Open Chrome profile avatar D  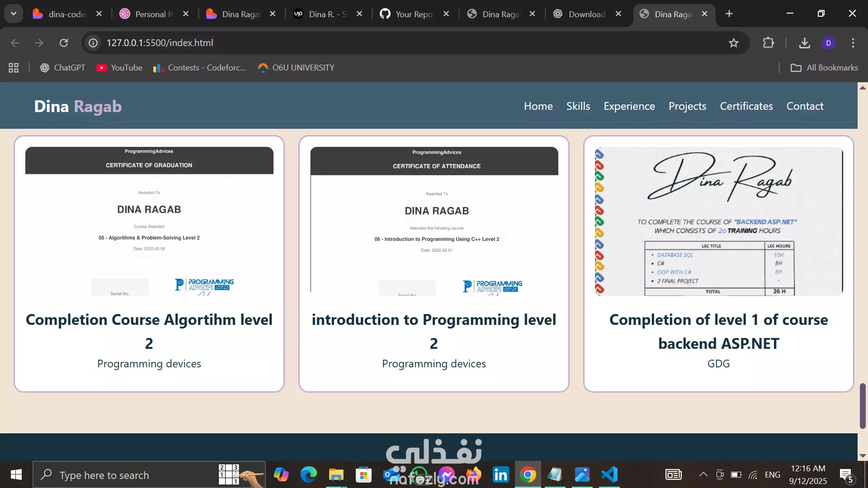pos(828,43)
